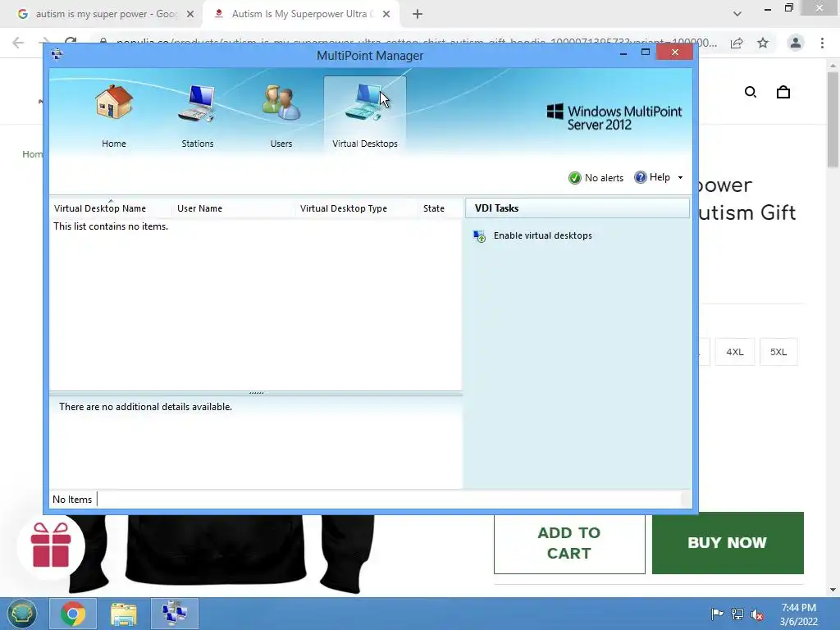Click the muted volume tray icon
The image size is (840, 630).
pyautogui.click(x=757, y=614)
